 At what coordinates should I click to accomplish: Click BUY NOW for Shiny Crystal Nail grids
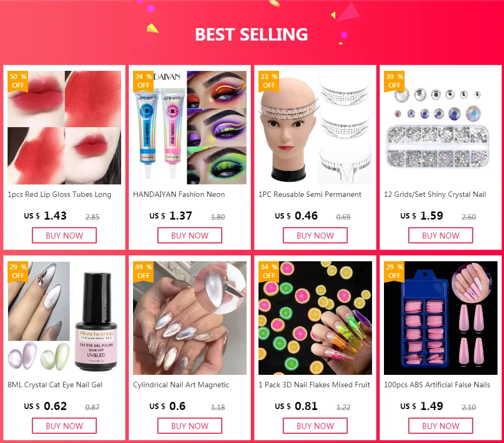point(441,235)
